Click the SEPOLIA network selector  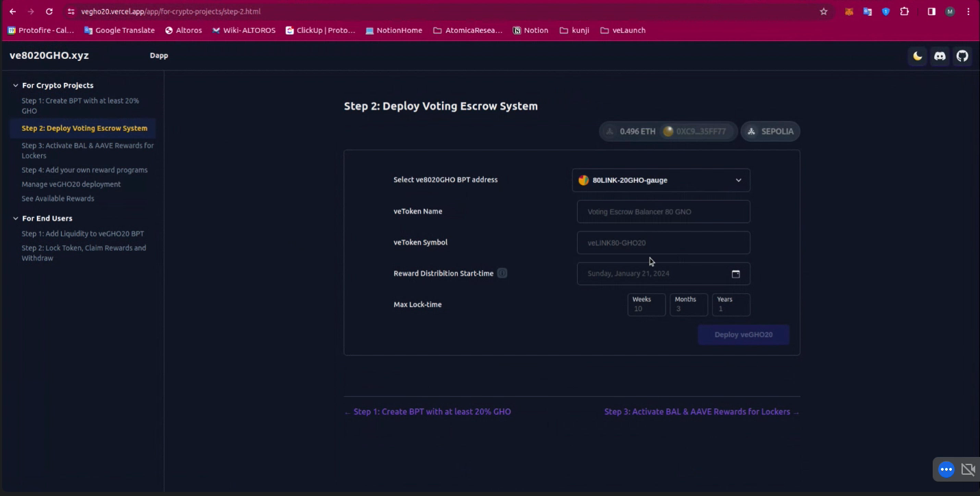click(770, 132)
